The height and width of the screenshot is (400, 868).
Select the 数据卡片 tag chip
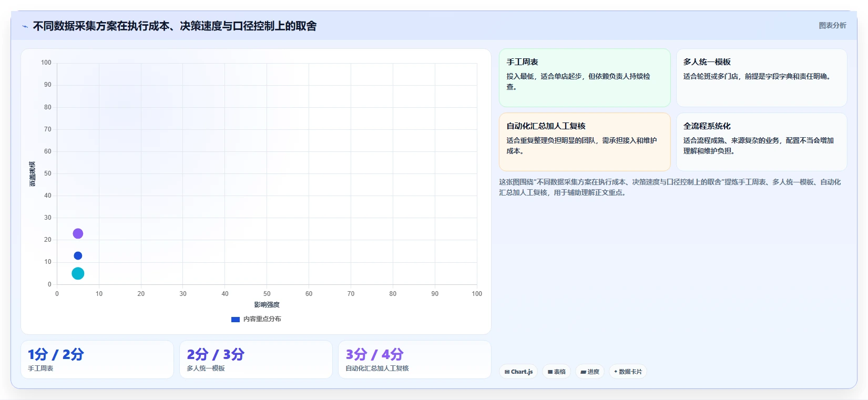pyautogui.click(x=628, y=372)
